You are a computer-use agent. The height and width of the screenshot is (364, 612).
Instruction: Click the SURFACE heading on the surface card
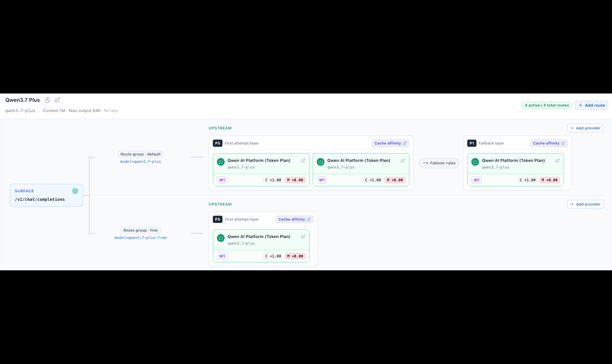click(24, 191)
